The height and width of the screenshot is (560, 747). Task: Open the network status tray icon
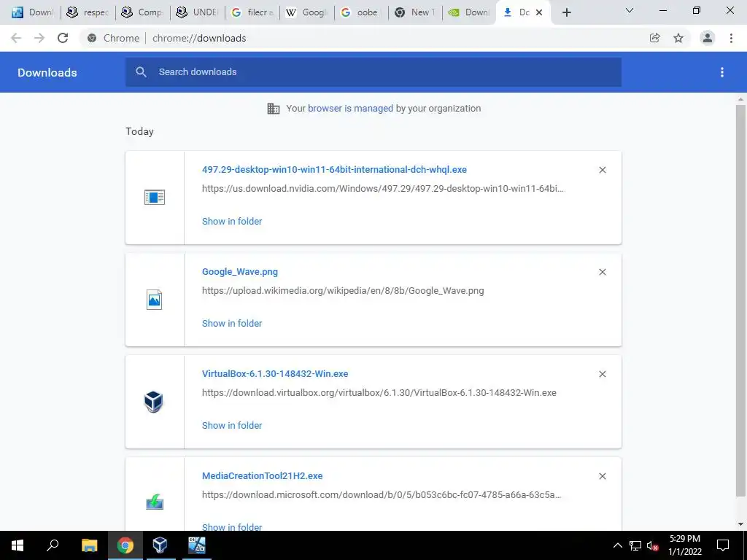coord(635,545)
